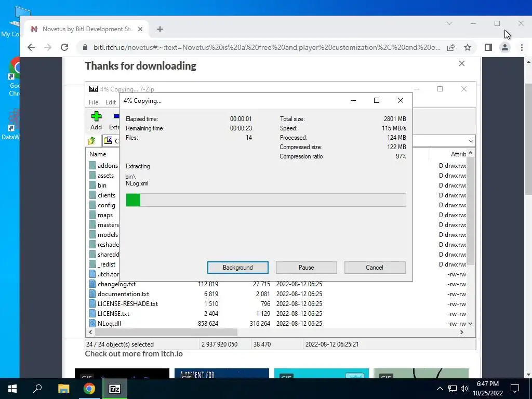The image size is (532, 399).
Task: Select the addons folder icon
Action: tap(92, 166)
